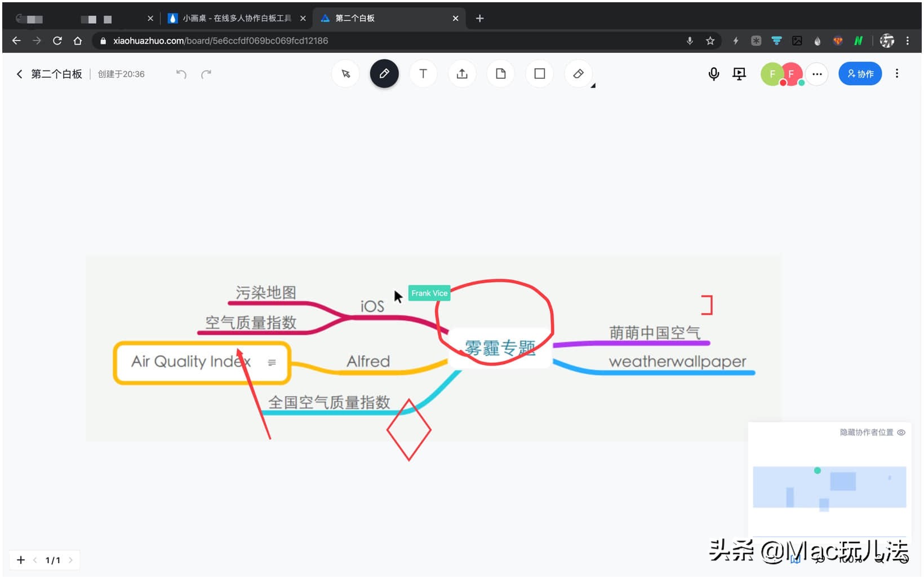The image size is (924, 579).
Task: Choose the rectangle shape tool
Action: click(540, 74)
